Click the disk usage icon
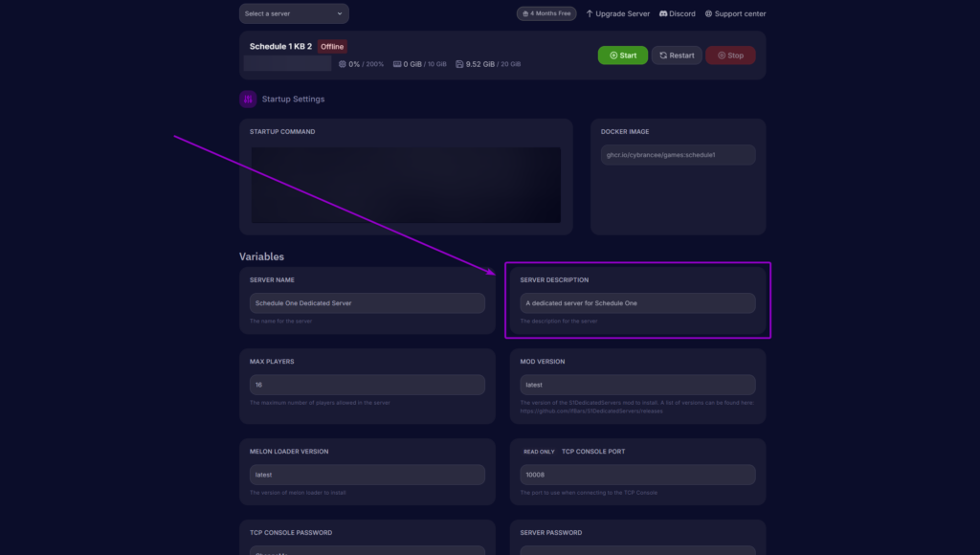Screen dimensions: 980x555 459,64
